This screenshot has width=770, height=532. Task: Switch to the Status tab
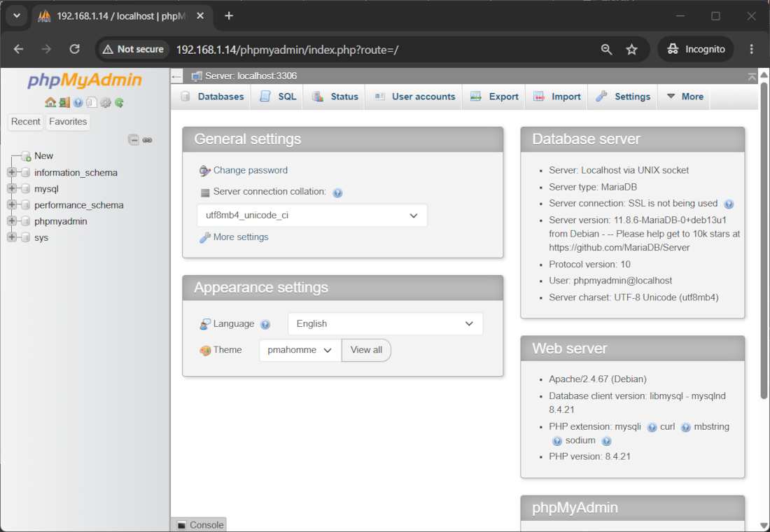click(x=335, y=97)
